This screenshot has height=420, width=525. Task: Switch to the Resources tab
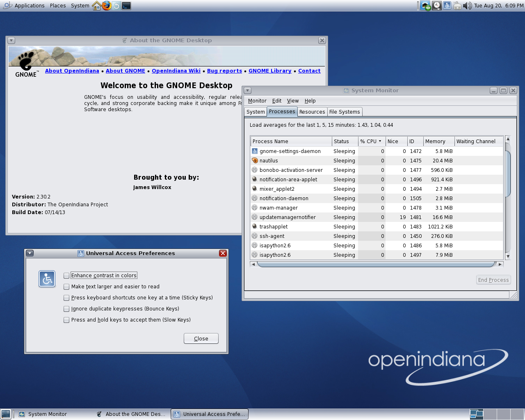click(x=312, y=112)
